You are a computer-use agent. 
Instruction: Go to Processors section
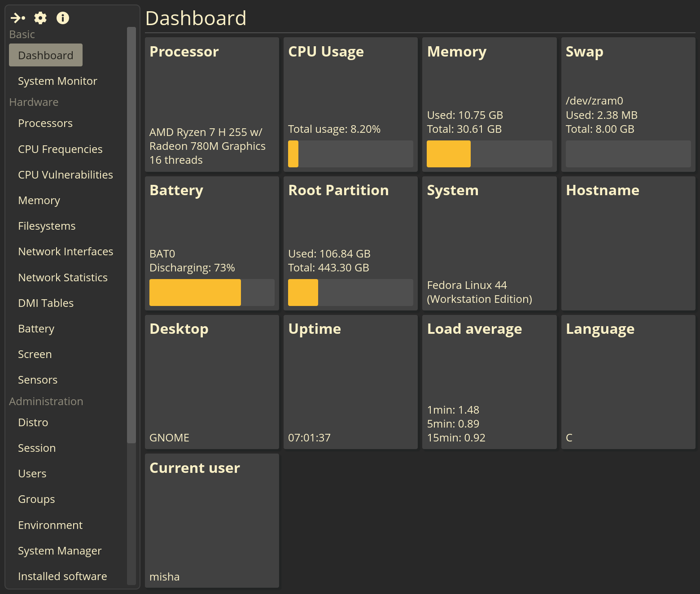(45, 123)
